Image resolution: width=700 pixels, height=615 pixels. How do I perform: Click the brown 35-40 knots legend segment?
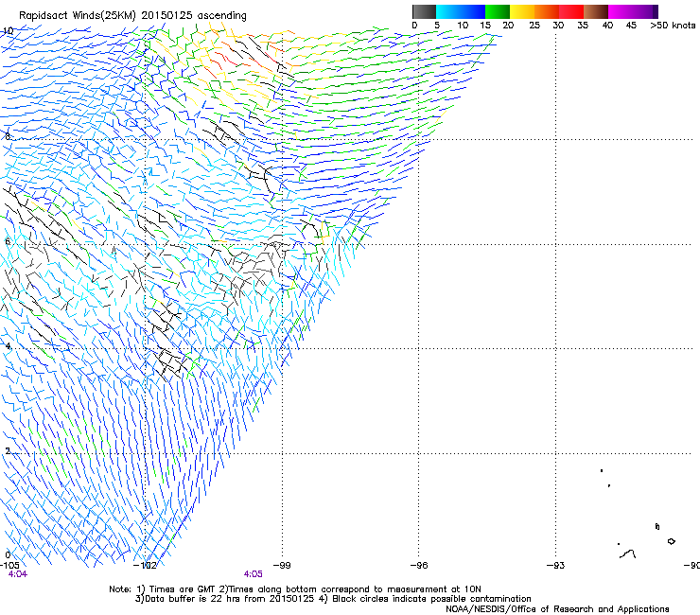596,11
